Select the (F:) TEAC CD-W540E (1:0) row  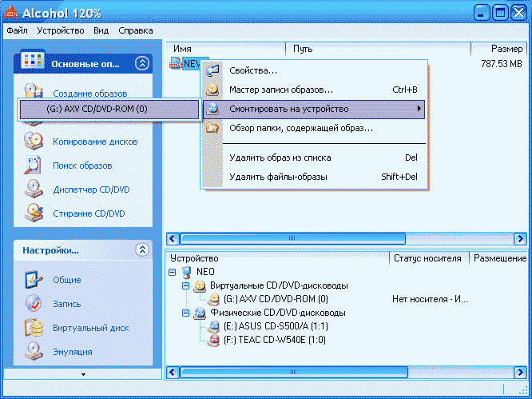pyautogui.click(x=274, y=340)
